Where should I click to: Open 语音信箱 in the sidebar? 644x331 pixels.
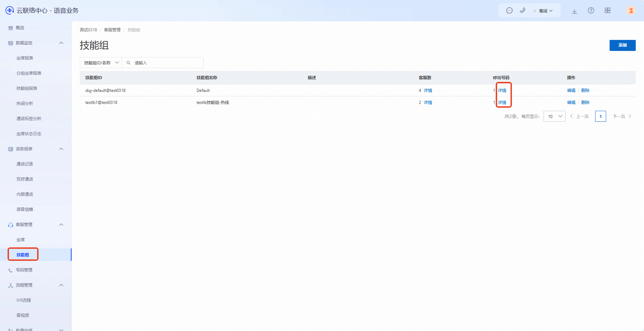tap(25, 210)
